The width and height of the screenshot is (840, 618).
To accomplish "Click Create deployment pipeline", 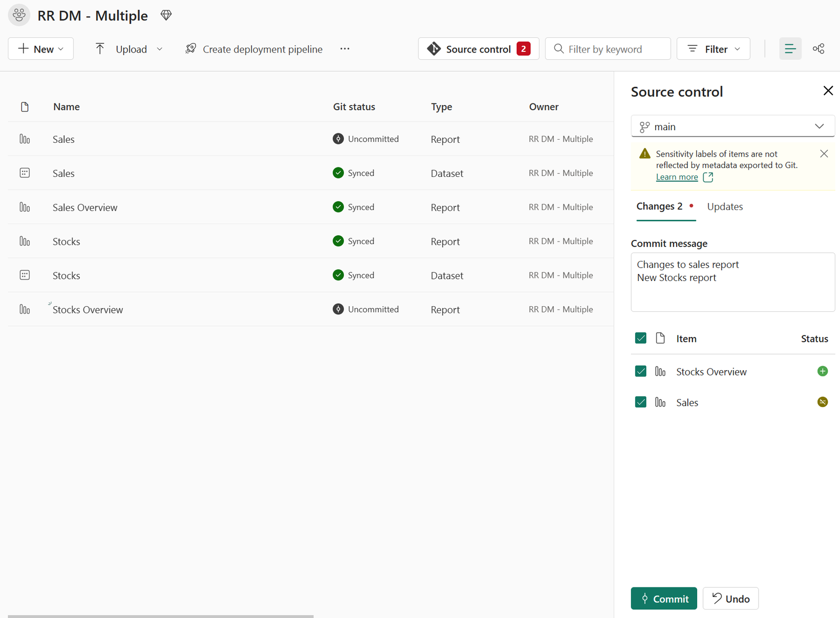I will tap(254, 49).
